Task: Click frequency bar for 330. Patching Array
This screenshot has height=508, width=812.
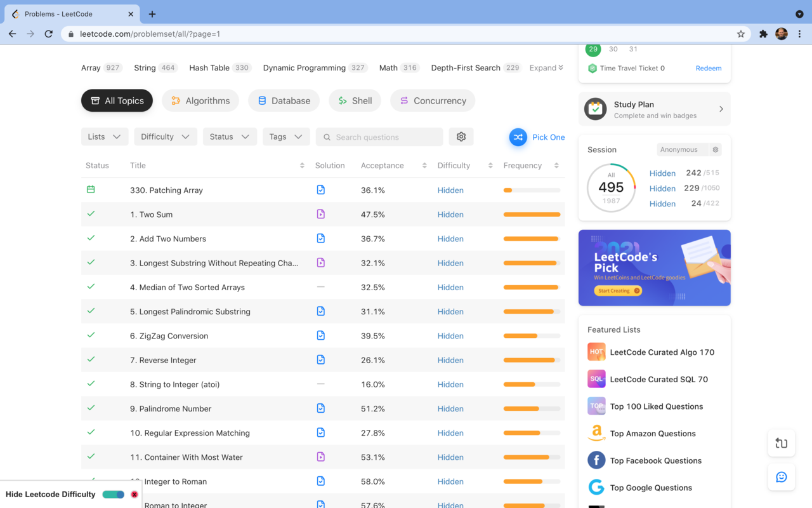Action: (x=532, y=190)
